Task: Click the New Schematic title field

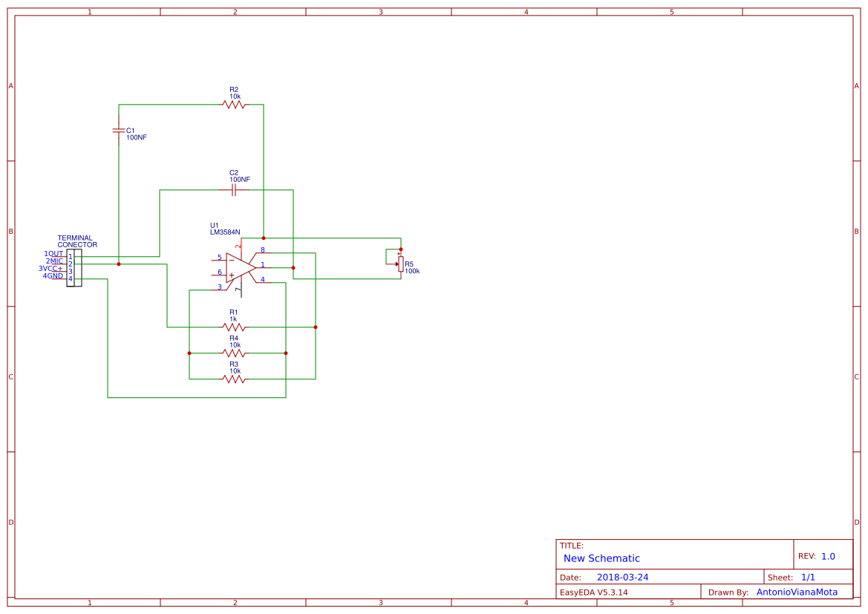Action: click(x=601, y=558)
